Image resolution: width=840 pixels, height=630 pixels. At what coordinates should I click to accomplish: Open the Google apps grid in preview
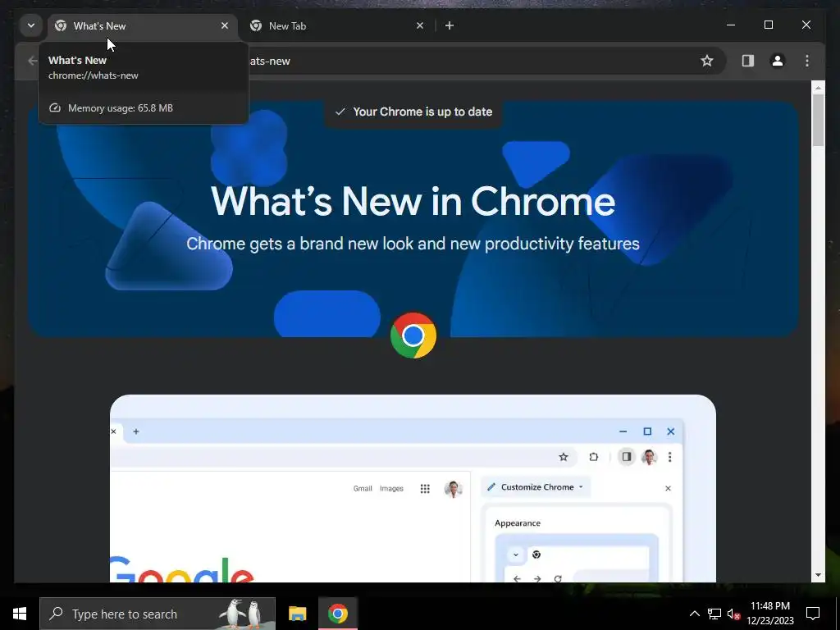(x=425, y=489)
